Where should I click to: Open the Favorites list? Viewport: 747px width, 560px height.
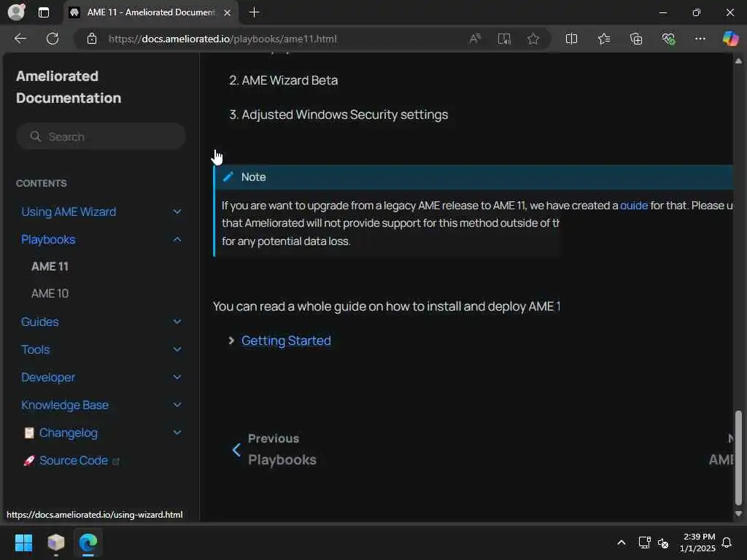point(604,39)
